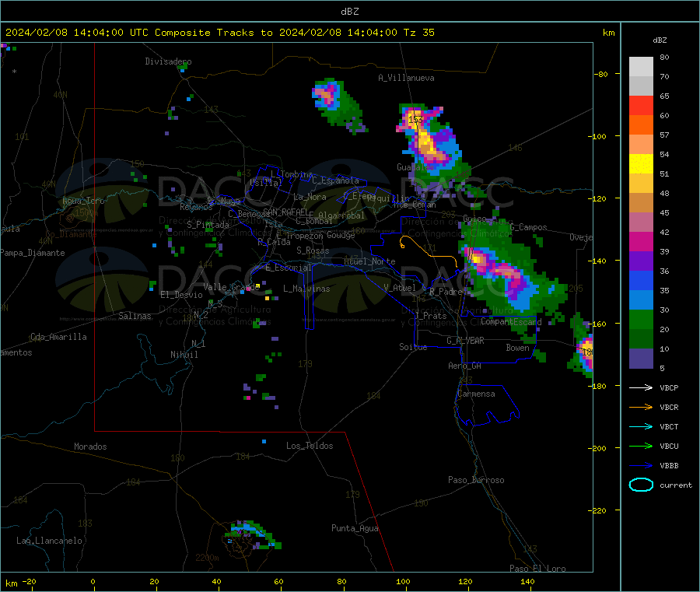The image size is (700, 592).
Task: Click the 'E_Escorial' place label
Action: pyautogui.click(x=288, y=268)
